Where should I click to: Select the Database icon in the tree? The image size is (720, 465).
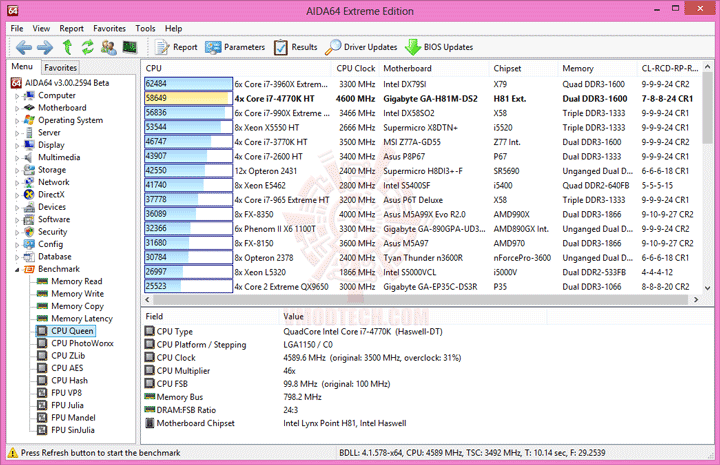[29, 257]
